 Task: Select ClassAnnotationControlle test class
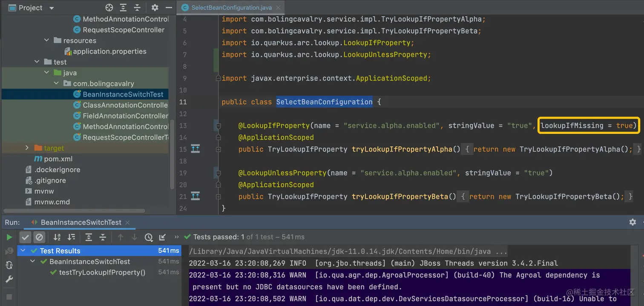click(125, 105)
